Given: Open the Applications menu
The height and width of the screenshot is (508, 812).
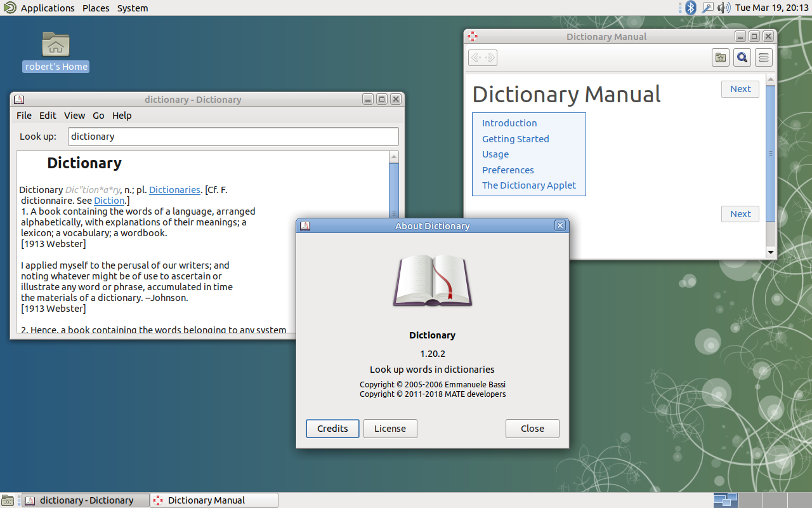Looking at the screenshot, I should (x=48, y=8).
